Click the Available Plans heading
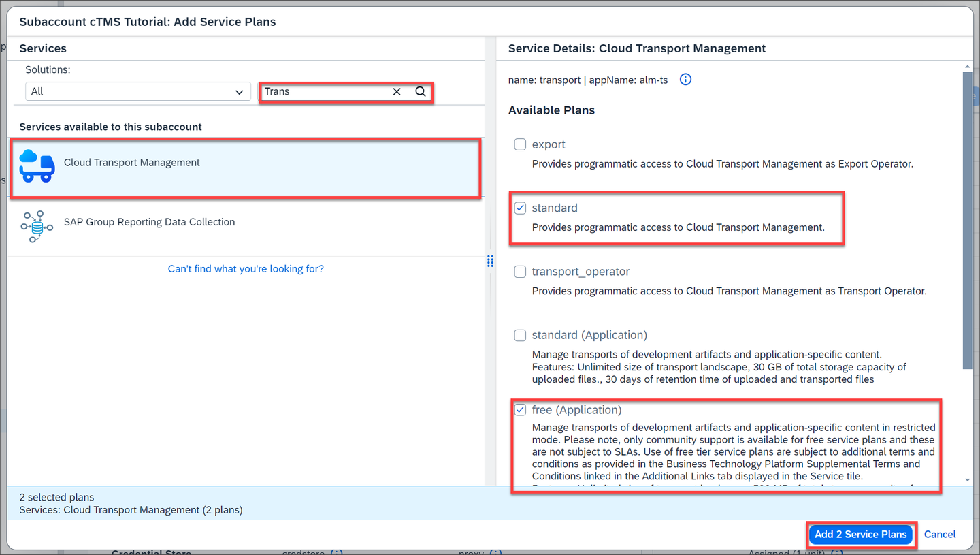The width and height of the screenshot is (980, 555). pyautogui.click(x=551, y=110)
